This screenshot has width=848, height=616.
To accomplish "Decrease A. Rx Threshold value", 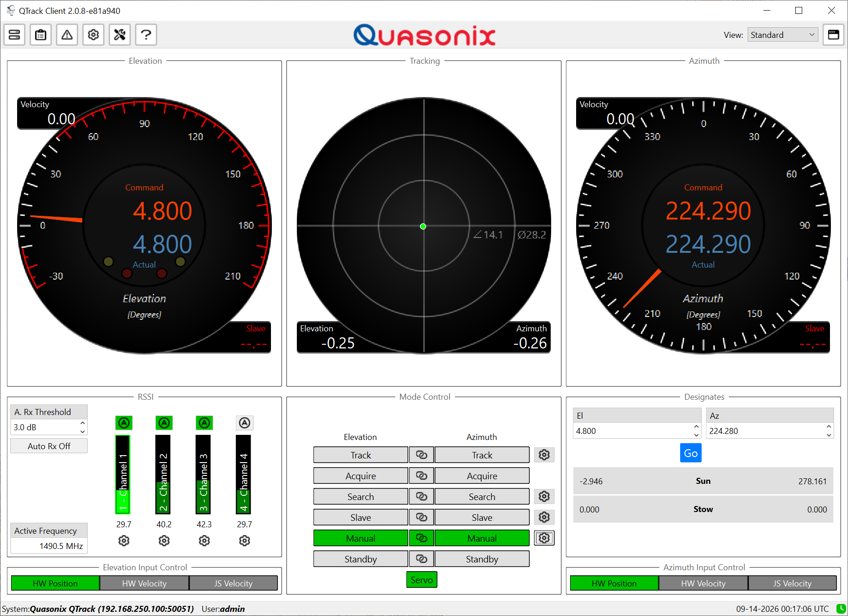I will [x=82, y=431].
